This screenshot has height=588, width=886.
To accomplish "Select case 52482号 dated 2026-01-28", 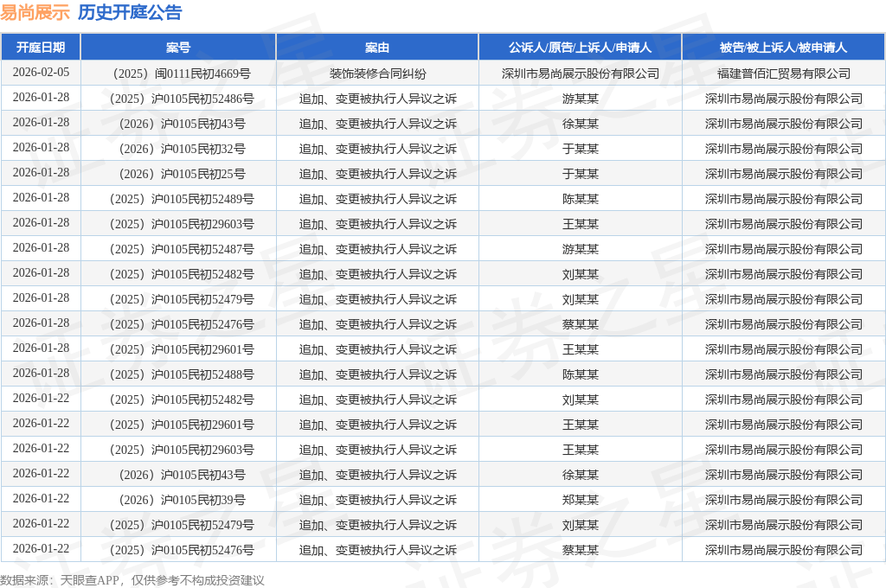I will 178,274.
